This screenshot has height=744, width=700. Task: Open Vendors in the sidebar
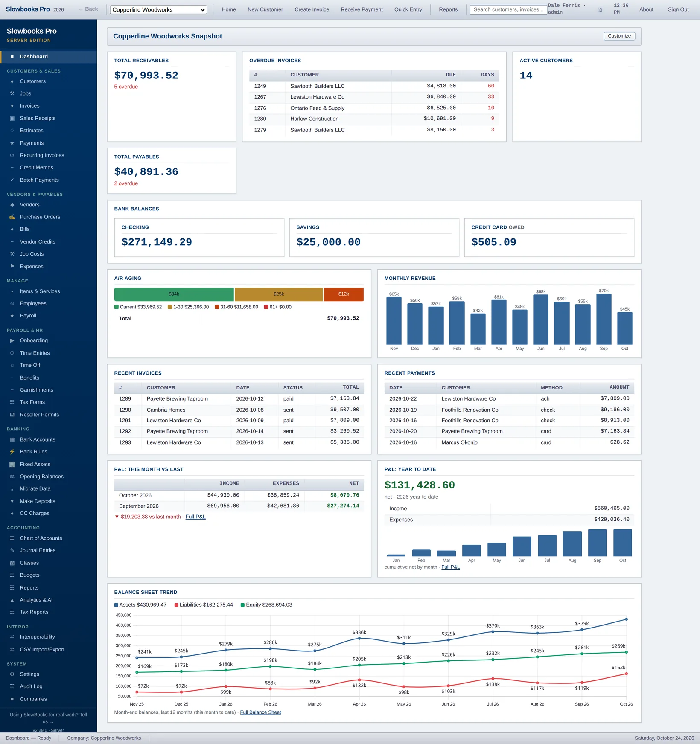[49, 205]
